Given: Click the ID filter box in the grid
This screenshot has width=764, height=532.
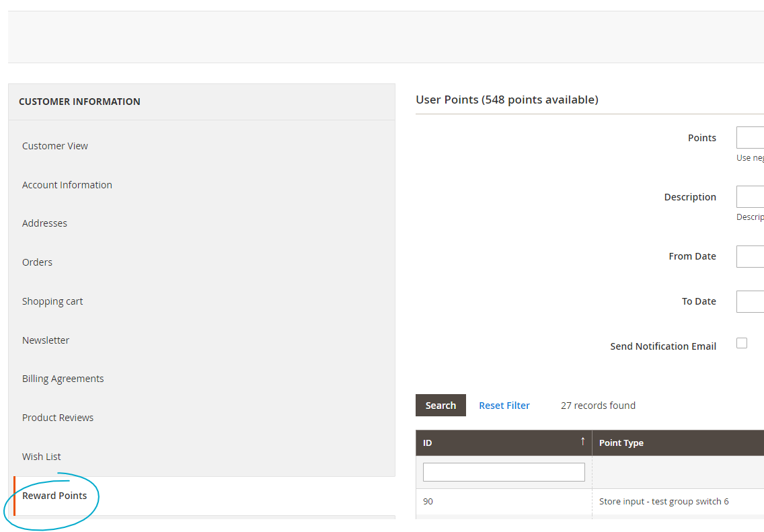Looking at the screenshot, I should pyautogui.click(x=504, y=471).
